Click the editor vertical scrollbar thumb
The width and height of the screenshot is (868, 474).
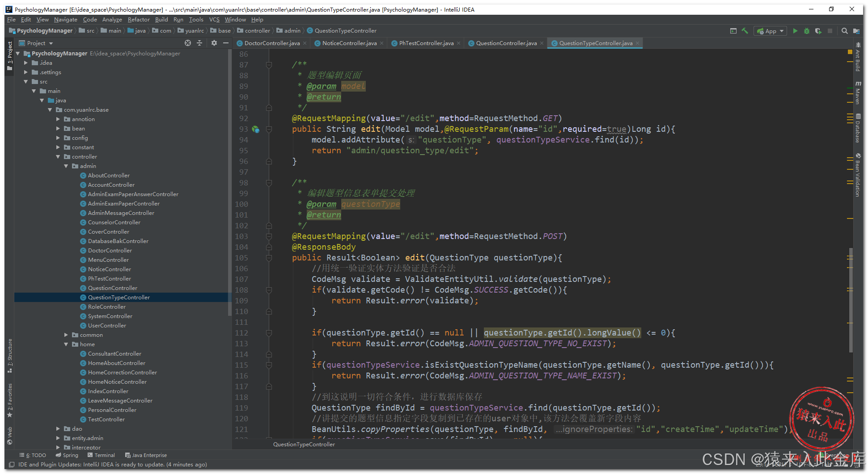851,301
